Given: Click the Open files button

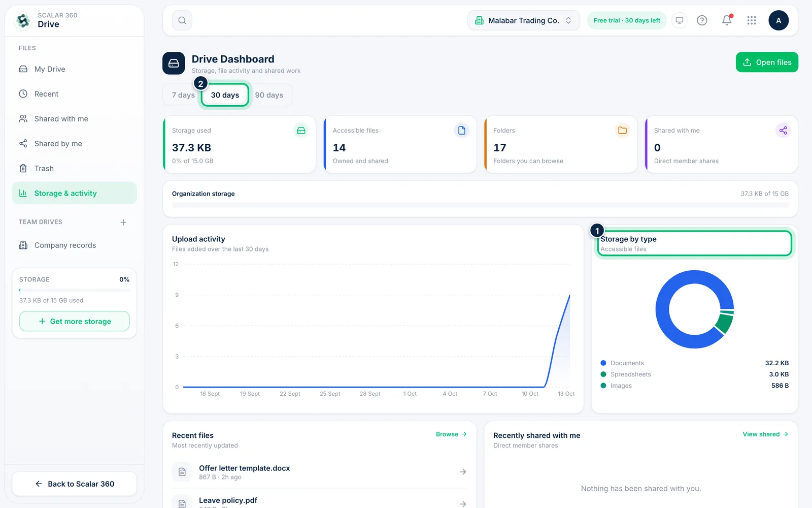Looking at the screenshot, I should pos(767,62).
